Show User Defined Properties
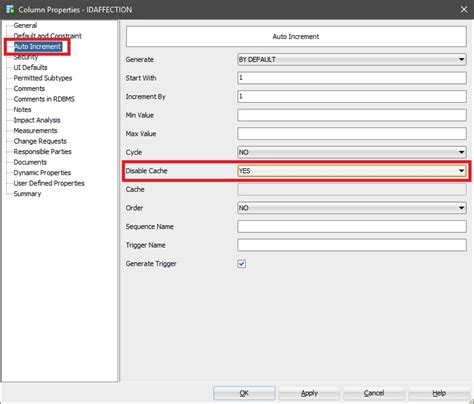Image resolution: width=474 pixels, height=404 pixels. tap(49, 183)
